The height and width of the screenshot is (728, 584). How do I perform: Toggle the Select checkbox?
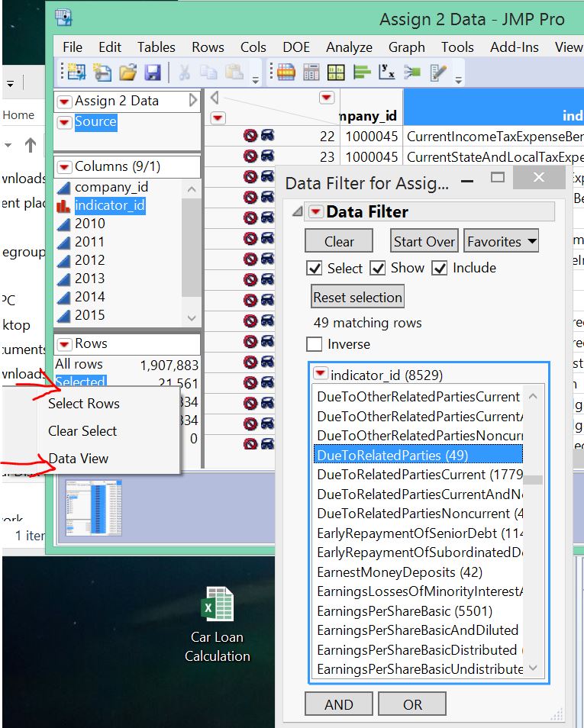(315, 269)
